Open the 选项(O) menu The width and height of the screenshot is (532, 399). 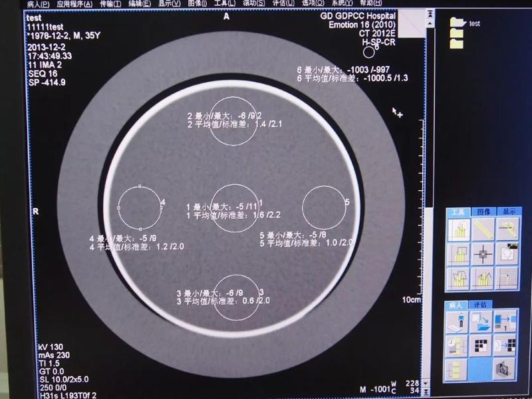[x=313, y=3]
